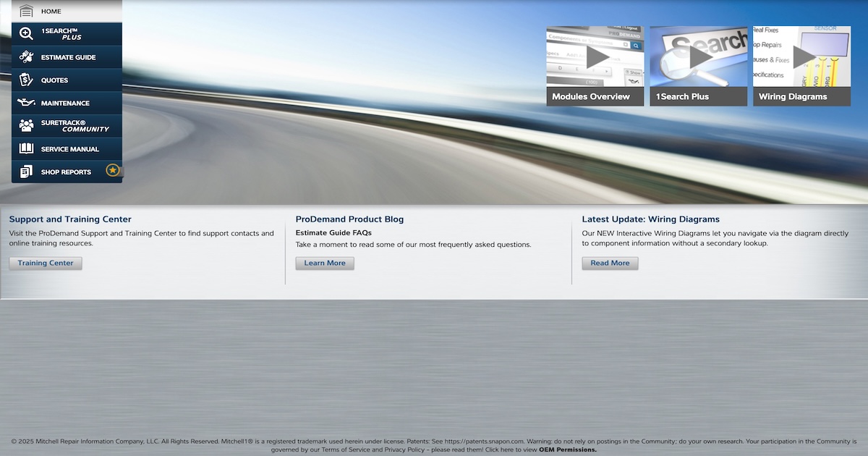Click the Latest Update: Wiring Diagrams heading
Viewport: 868px width, 456px height.
point(651,219)
